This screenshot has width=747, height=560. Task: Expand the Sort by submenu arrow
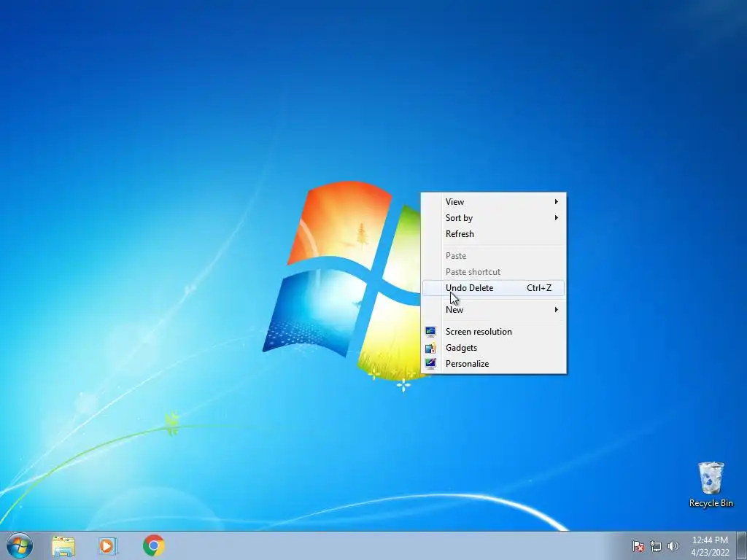556,217
